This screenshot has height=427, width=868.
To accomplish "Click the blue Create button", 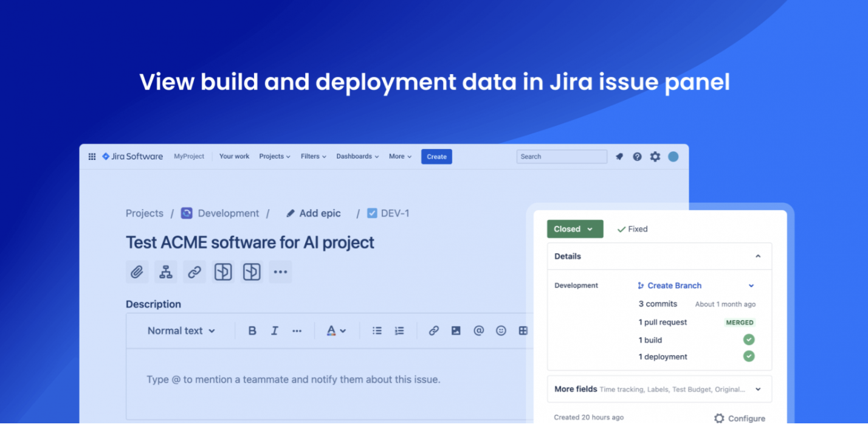I will [x=436, y=156].
